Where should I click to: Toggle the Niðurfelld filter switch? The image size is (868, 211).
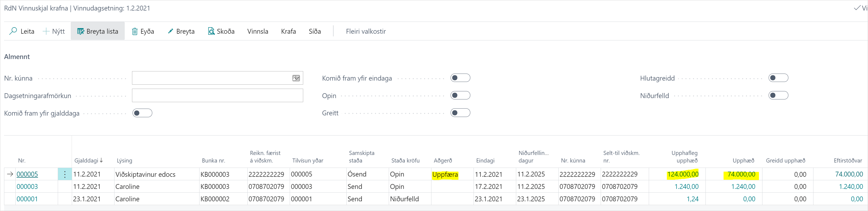778,96
